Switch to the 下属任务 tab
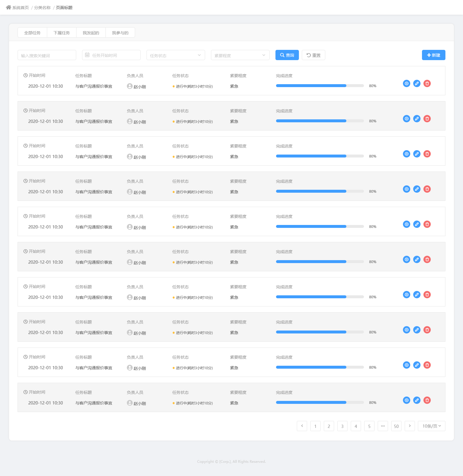Viewport: 463px width, 476px height. tap(62, 33)
